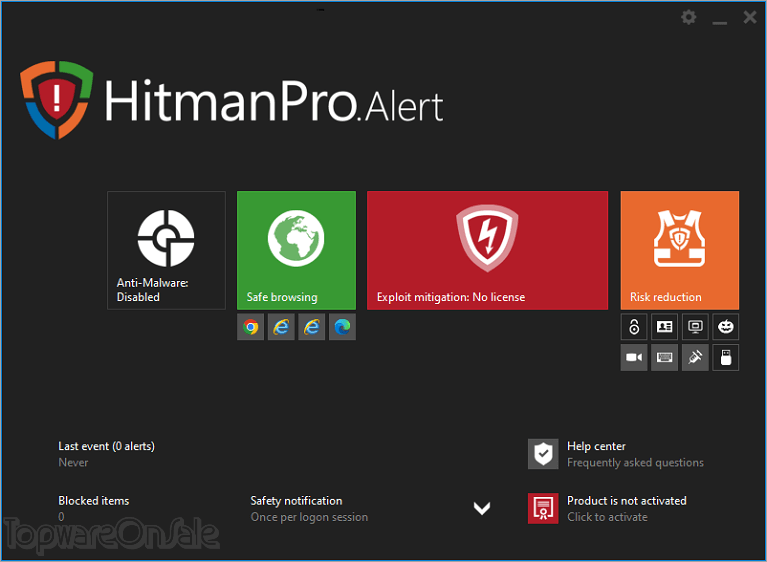Toggle the ID card credential protection icon

pos(664,327)
